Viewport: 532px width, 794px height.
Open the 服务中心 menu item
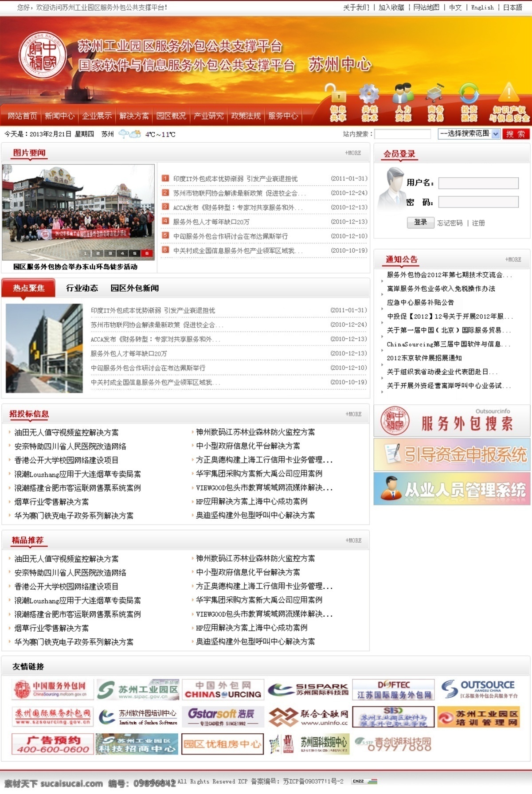coord(283,116)
